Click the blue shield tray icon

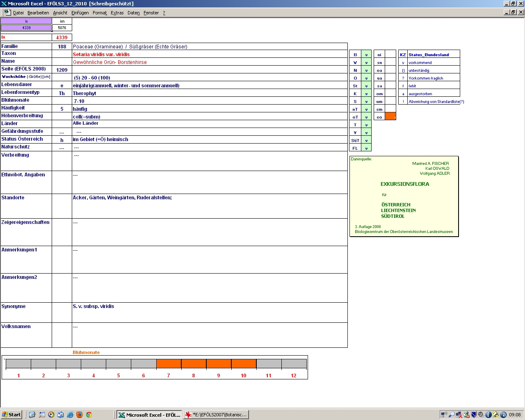click(x=473, y=415)
